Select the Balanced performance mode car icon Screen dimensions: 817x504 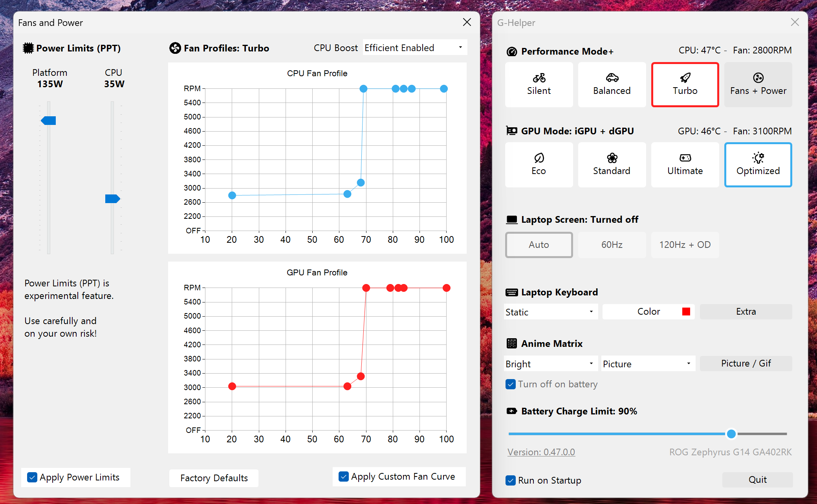pyautogui.click(x=612, y=77)
